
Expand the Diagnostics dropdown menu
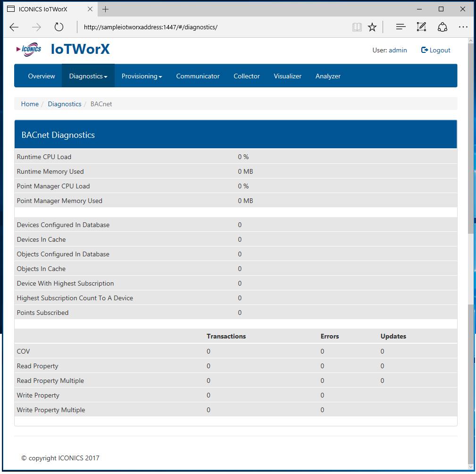coord(88,76)
